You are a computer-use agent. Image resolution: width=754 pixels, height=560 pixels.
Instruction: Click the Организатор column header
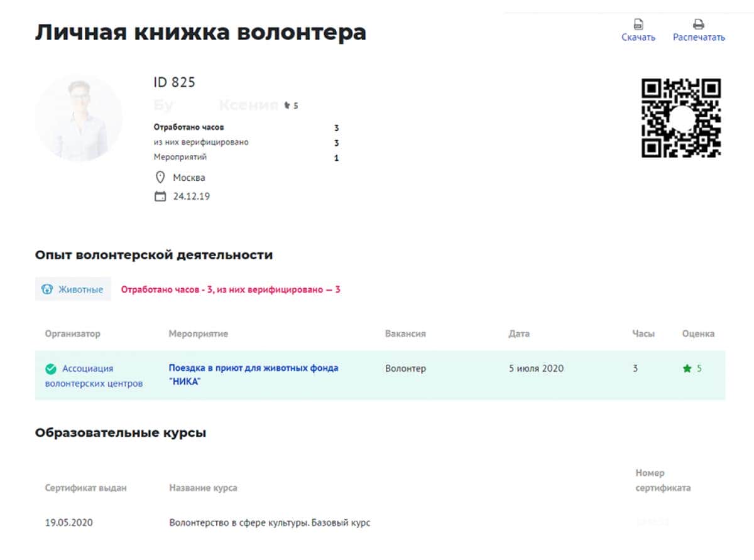tap(72, 334)
